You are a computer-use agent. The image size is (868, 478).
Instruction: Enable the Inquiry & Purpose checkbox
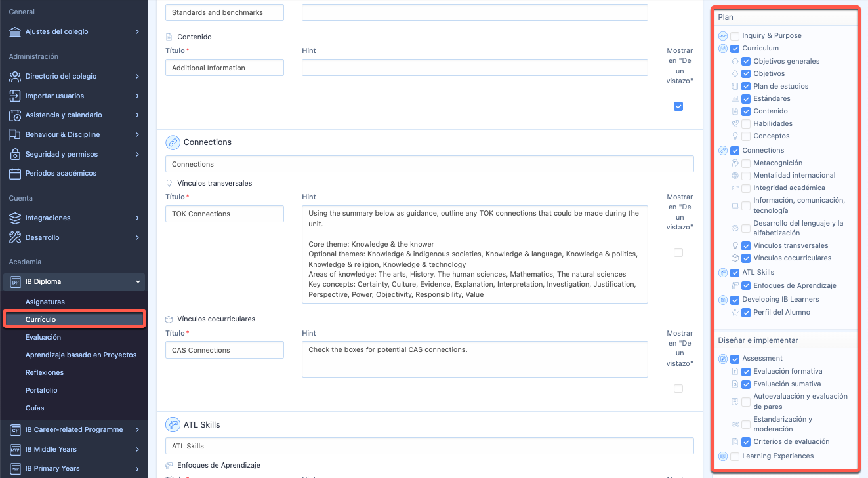click(735, 36)
